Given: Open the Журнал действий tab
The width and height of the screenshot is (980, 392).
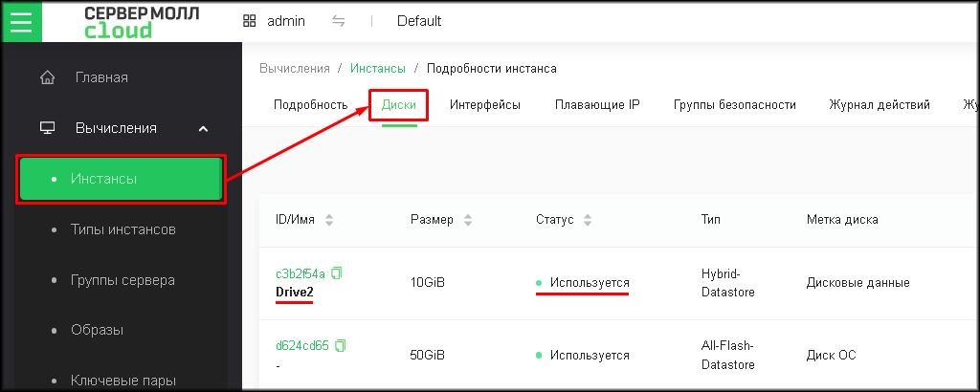Looking at the screenshot, I should pyautogui.click(x=880, y=105).
